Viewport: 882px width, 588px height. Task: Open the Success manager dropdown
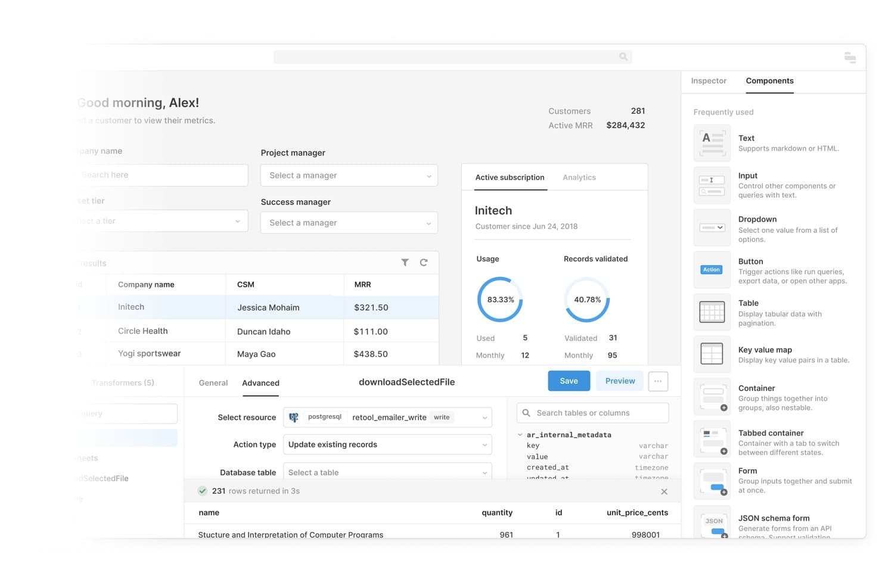[x=349, y=223]
